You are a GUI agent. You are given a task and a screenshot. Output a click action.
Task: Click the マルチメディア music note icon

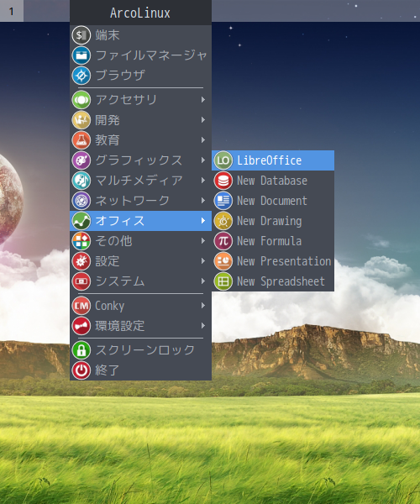coord(81,181)
